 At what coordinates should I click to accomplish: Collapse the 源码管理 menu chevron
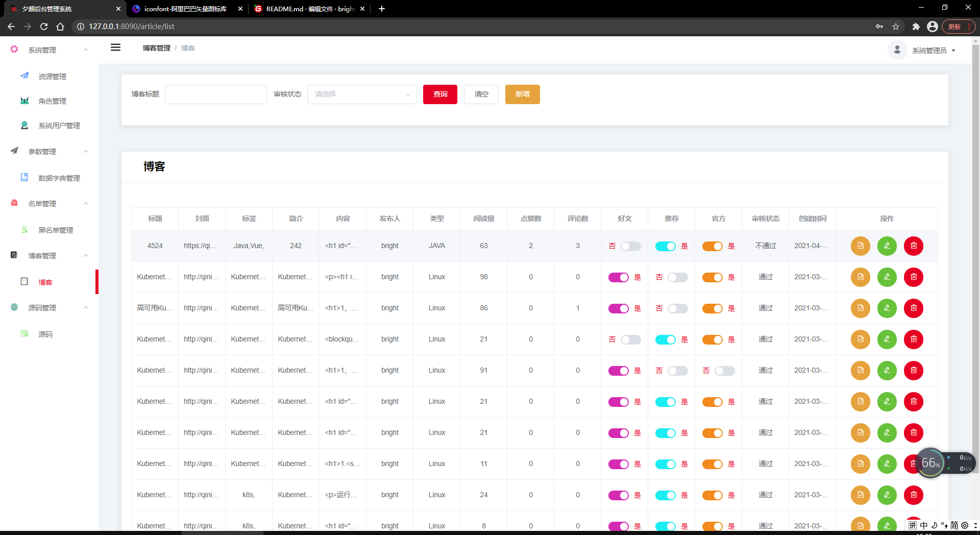click(86, 308)
